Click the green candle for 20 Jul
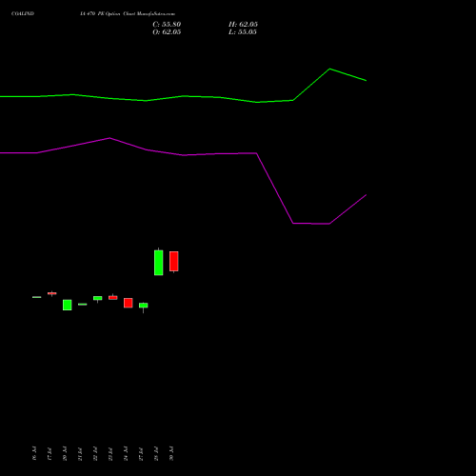The height and width of the screenshot is (476, 476). (x=68, y=305)
